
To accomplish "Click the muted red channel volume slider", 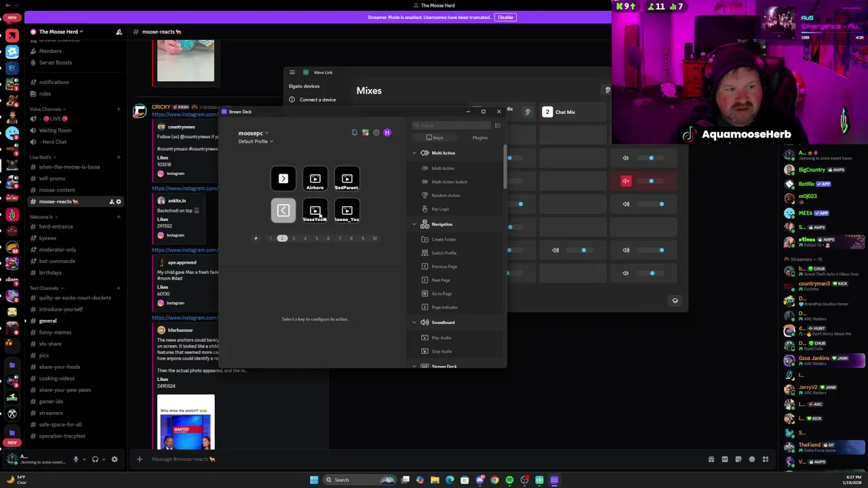I will pos(652,181).
